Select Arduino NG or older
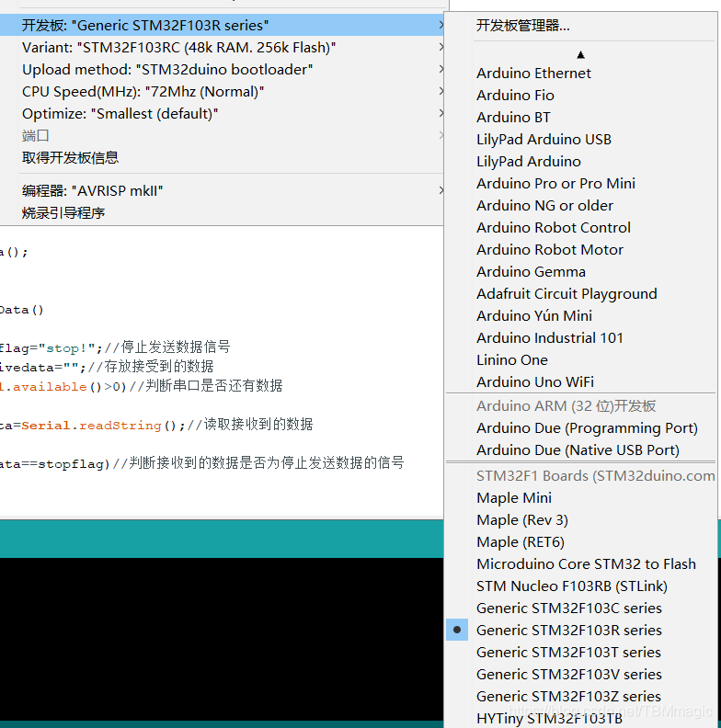This screenshot has height=728, width=721. [x=580, y=206]
